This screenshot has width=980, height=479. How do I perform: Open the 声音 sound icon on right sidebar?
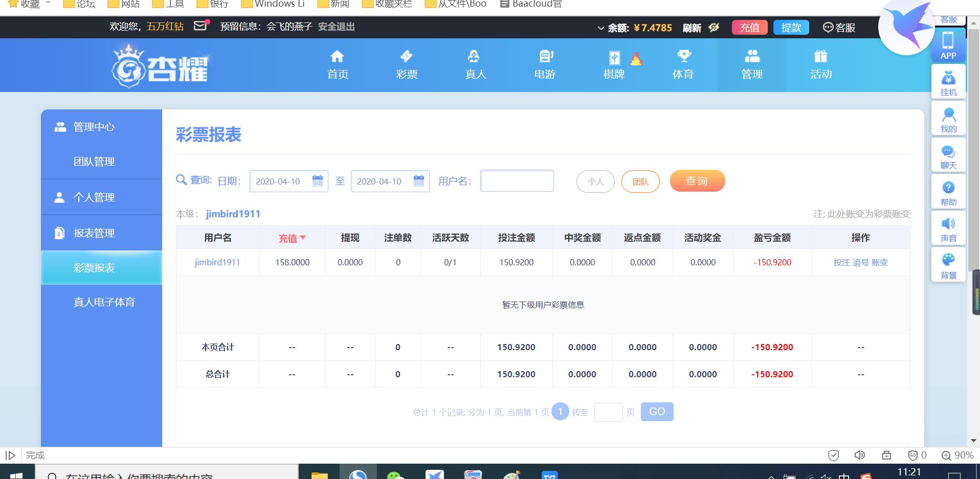click(949, 224)
